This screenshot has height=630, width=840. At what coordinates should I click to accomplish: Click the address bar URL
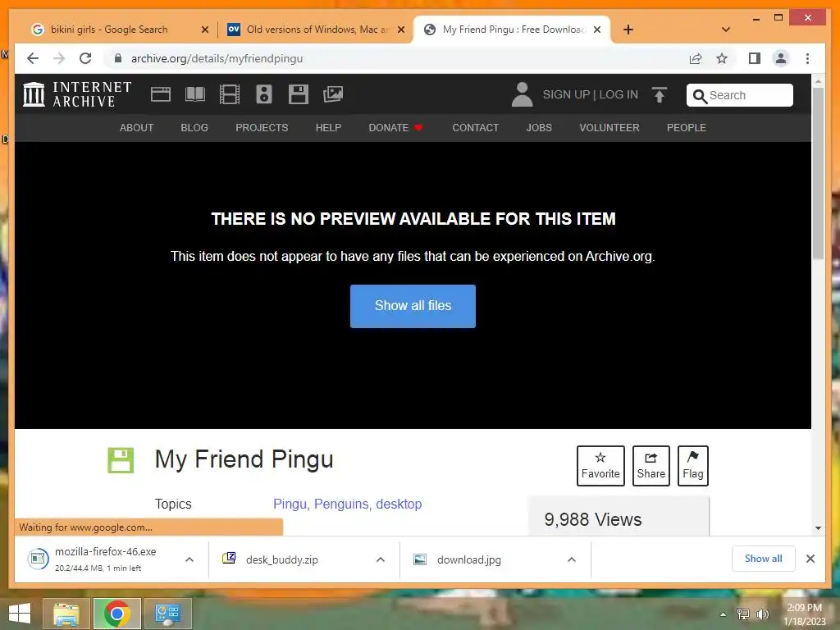coord(217,58)
